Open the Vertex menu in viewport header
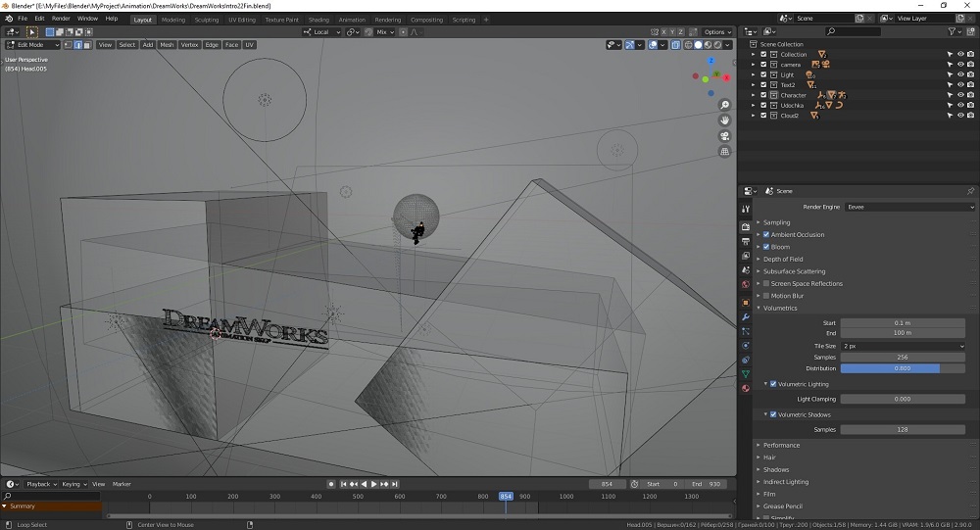 (x=189, y=45)
